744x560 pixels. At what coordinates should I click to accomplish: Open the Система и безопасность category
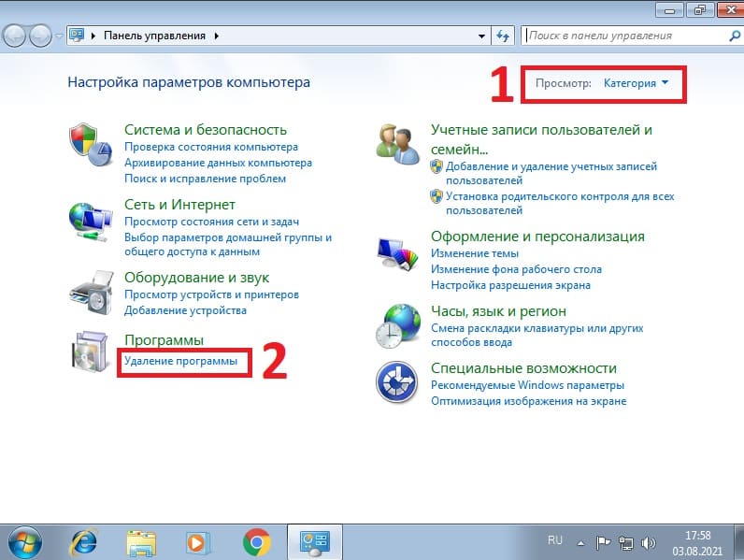206,130
